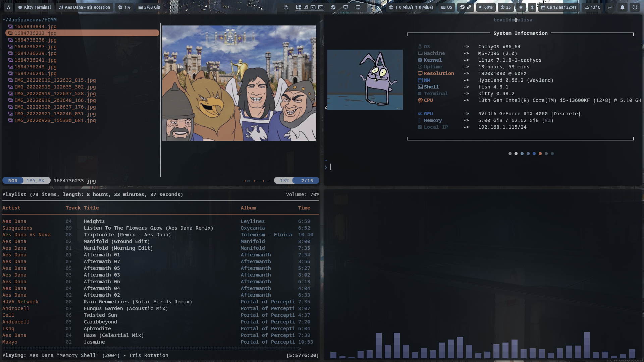Click the Album column header

(x=248, y=208)
